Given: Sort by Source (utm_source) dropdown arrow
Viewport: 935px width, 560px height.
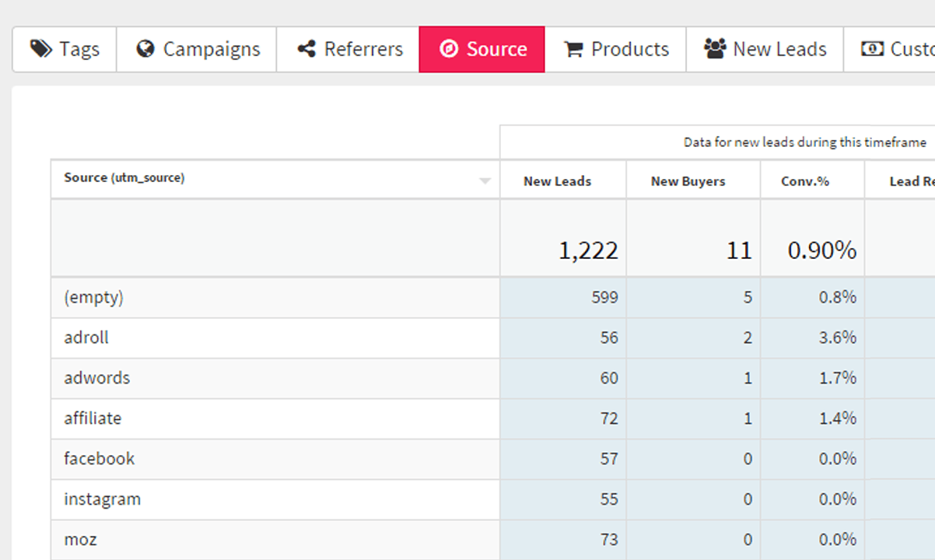Looking at the screenshot, I should click(485, 181).
